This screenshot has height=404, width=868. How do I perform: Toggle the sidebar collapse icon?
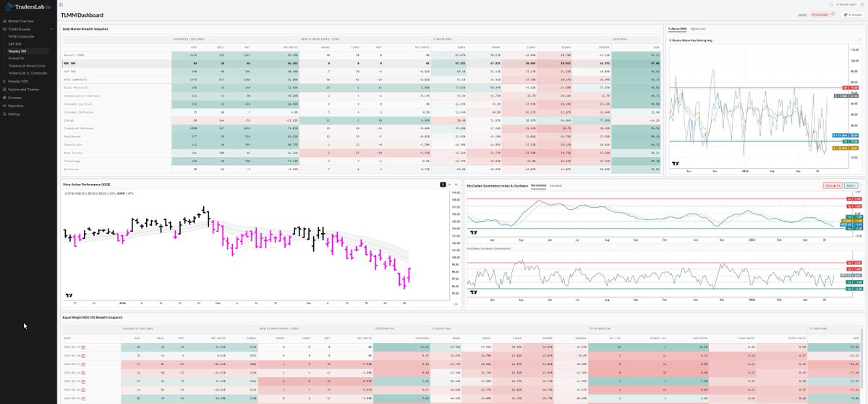[x=61, y=4]
